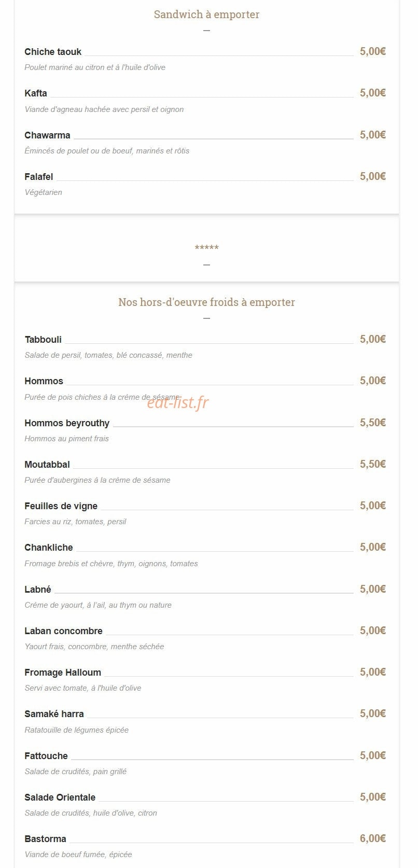418x868 pixels.
Task: Click the Sandwich à emporter heading
Action: pyautogui.click(x=206, y=15)
